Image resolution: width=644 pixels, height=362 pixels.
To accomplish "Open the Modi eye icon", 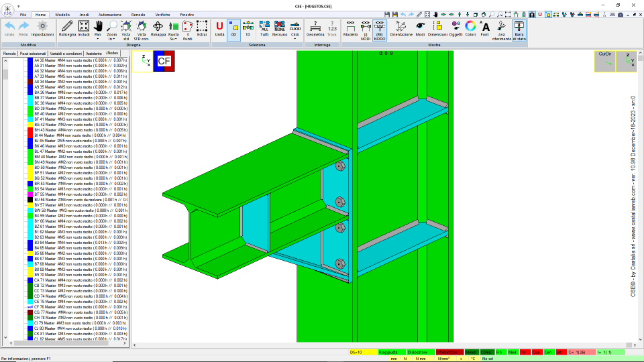I will (420, 29).
